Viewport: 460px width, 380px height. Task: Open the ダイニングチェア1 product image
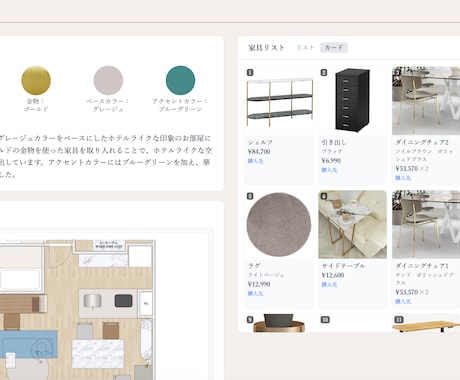(x=426, y=225)
